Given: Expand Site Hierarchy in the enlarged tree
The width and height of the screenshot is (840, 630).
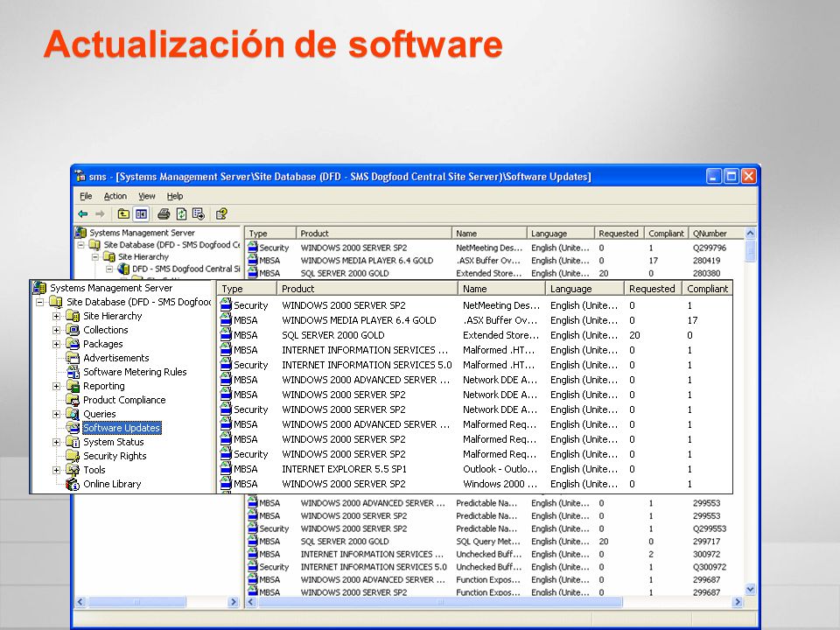Looking at the screenshot, I should pos(56,316).
